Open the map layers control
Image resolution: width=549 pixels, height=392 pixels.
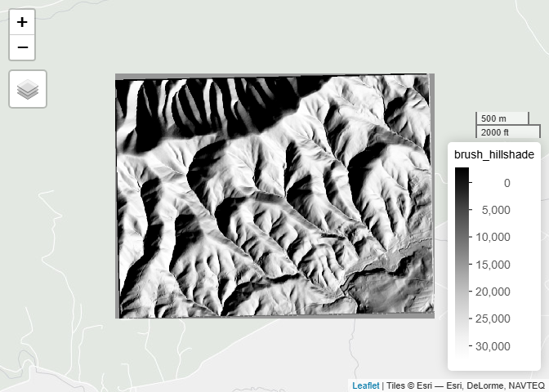click(28, 89)
